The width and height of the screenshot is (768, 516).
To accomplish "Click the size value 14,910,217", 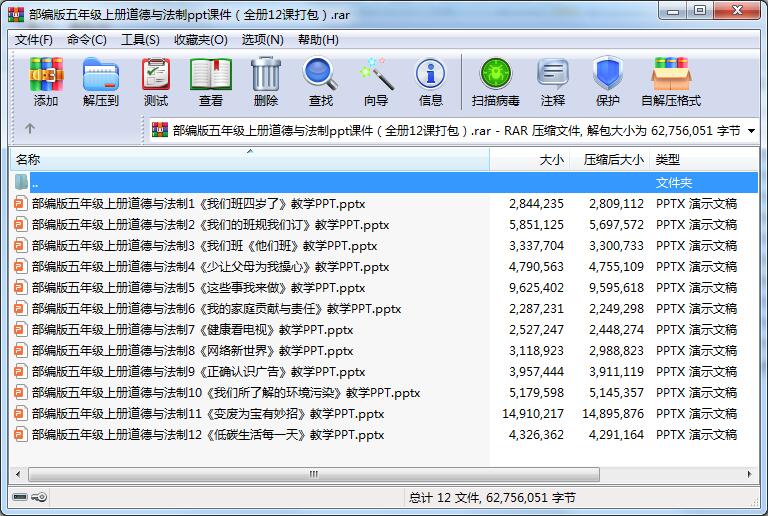I will tap(532, 414).
